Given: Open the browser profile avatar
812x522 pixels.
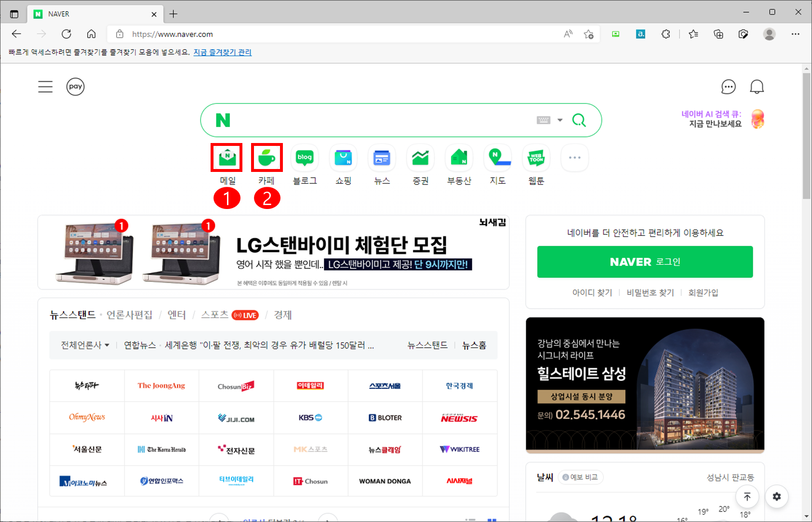Looking at the screenshot, I should pyautogui.click(x=769, y=34).
